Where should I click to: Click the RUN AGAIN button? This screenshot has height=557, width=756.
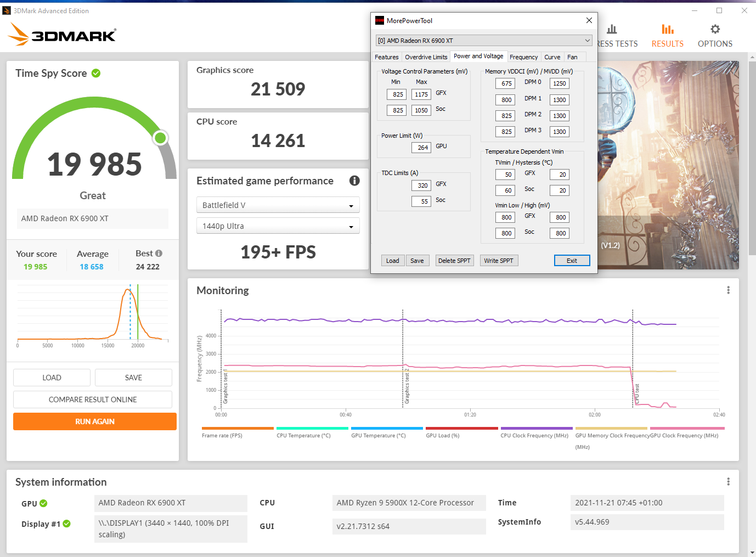pos(95,421)
